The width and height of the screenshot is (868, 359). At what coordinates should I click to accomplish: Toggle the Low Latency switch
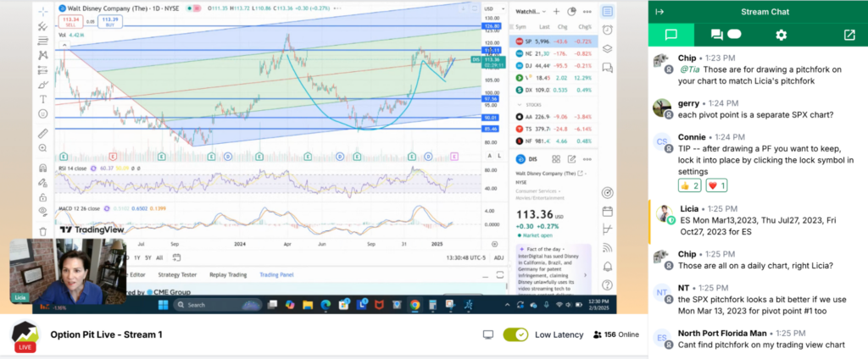(515, 334)
